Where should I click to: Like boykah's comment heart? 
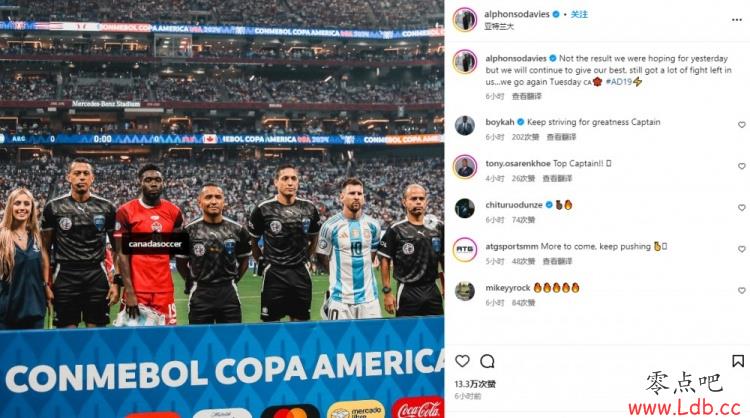tap(741, 125)
